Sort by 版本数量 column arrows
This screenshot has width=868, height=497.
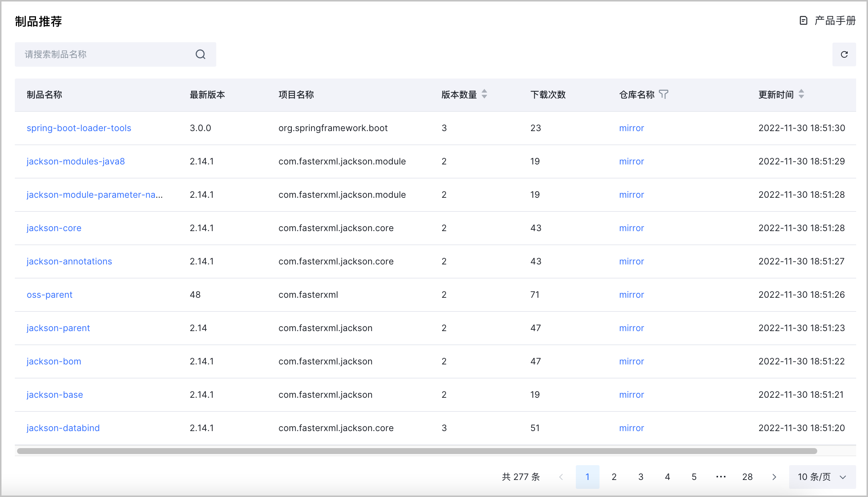pyautogui.click(x=484, y=94)
